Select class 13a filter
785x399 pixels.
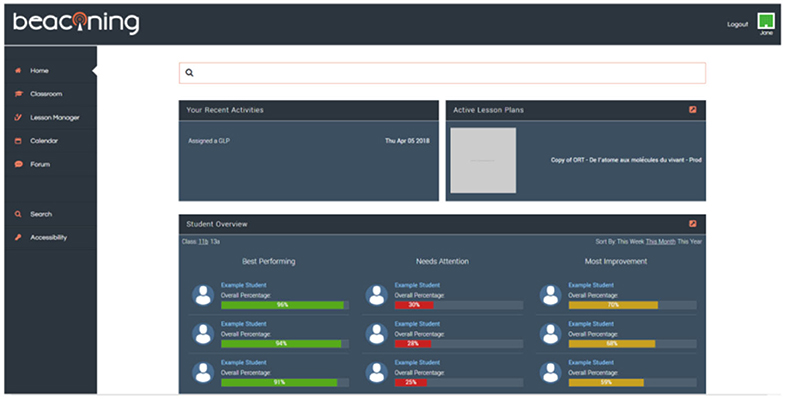(x=215, y=242)
